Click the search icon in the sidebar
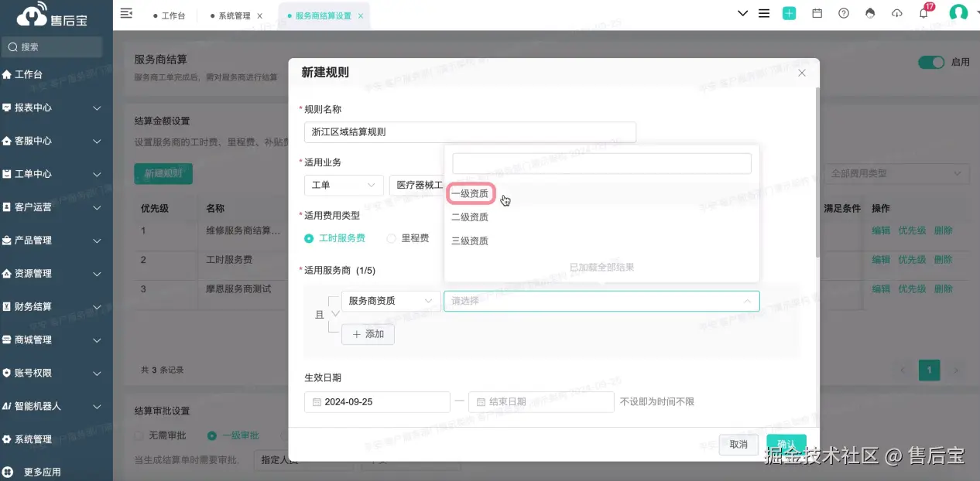This screenshot has width=980, height=481. coord(14,46)
